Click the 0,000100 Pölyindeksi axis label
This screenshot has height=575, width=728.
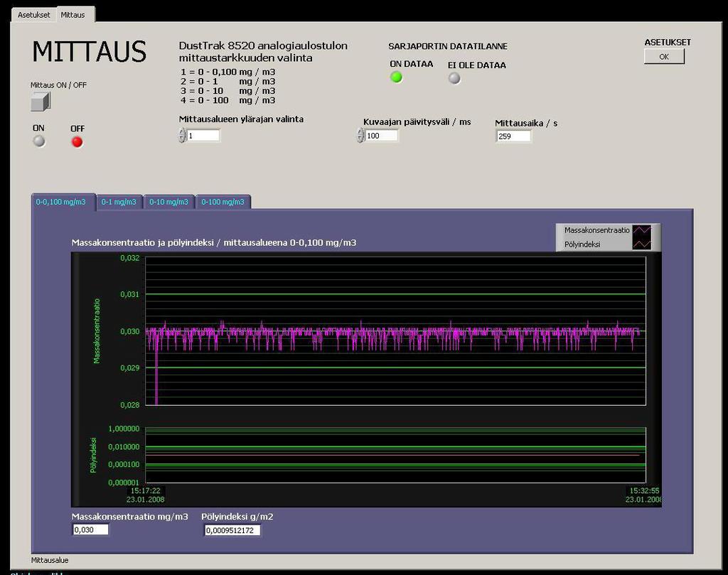tap(124, 464)
